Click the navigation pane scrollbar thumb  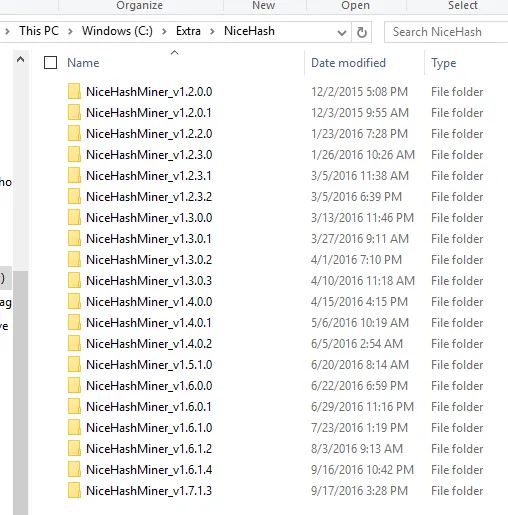click(x=20, y=393)
